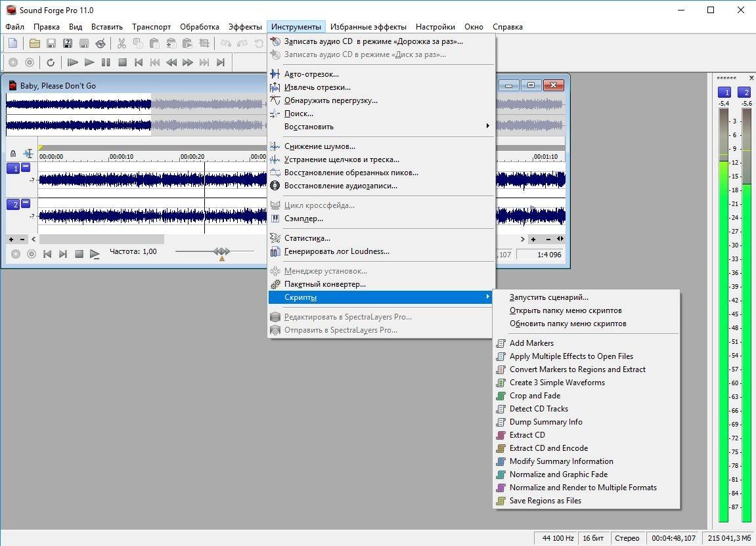Choose Записать аудио CD «Дорожка за раз»
The height and width of the screenshot is (546, 756).
382,41
